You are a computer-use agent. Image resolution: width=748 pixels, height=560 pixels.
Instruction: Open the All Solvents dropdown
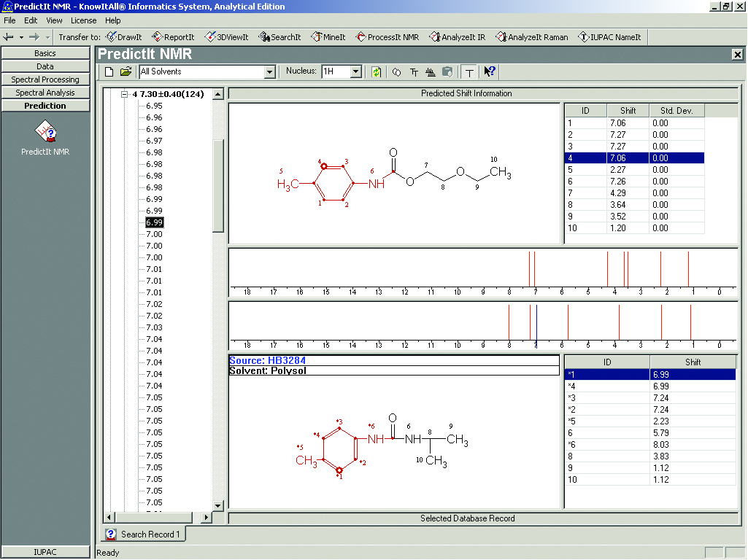[x=269, y=71]
